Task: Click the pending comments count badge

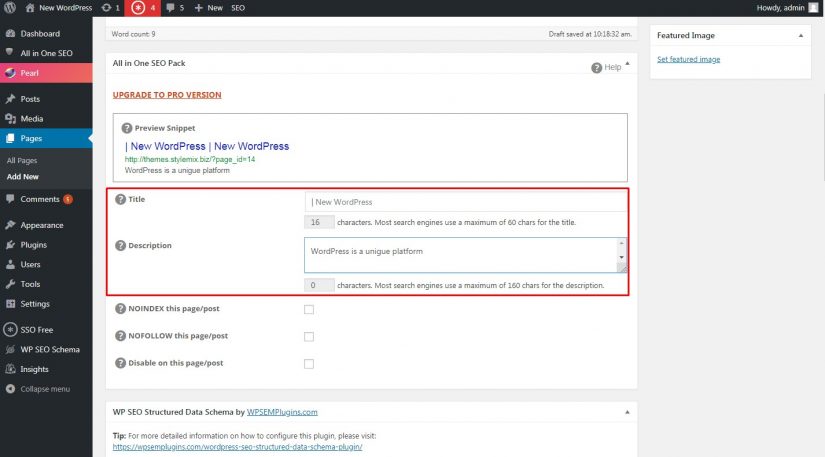Action: point(68,199)
